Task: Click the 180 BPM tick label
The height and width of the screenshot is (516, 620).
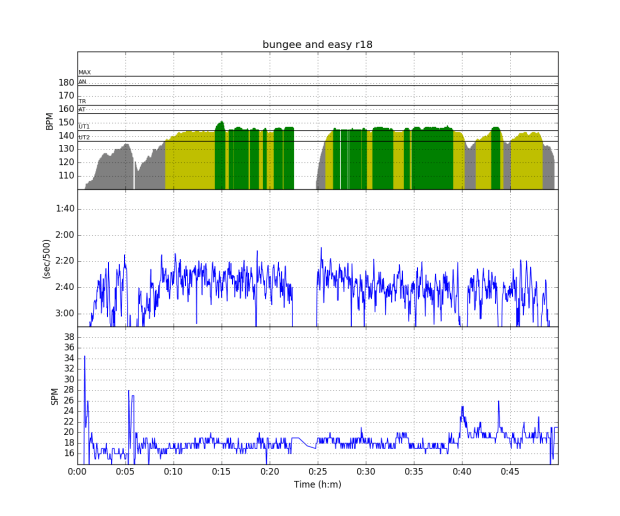Action: (x=66, y=82)
